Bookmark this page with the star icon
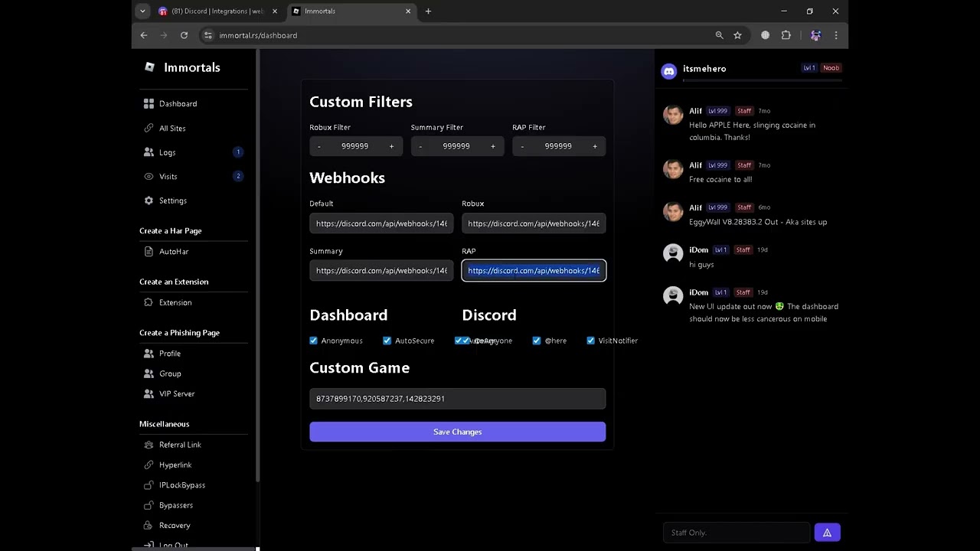 pos(737,35)
